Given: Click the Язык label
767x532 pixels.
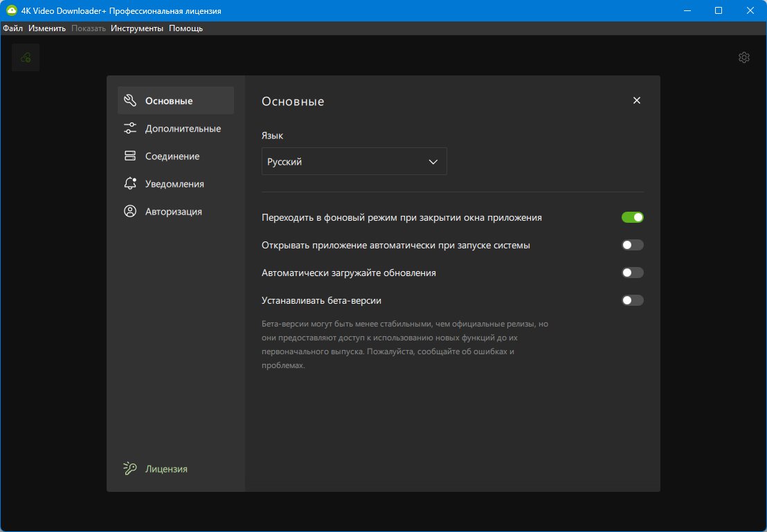Looking at the screenshot, I should (273, 136).
